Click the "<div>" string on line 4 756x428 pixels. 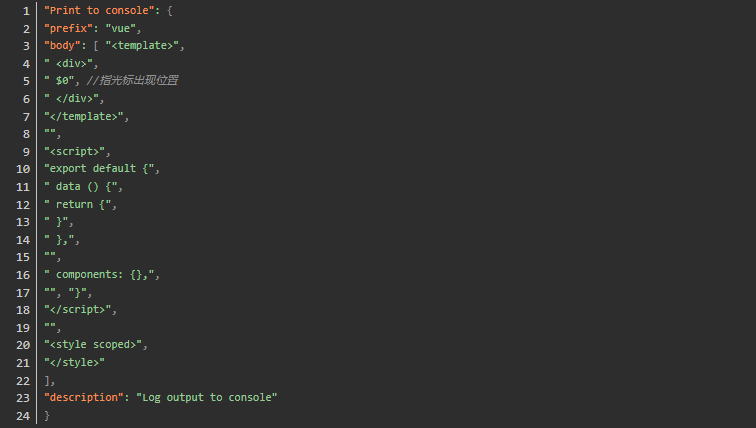[x=72, y=63]
